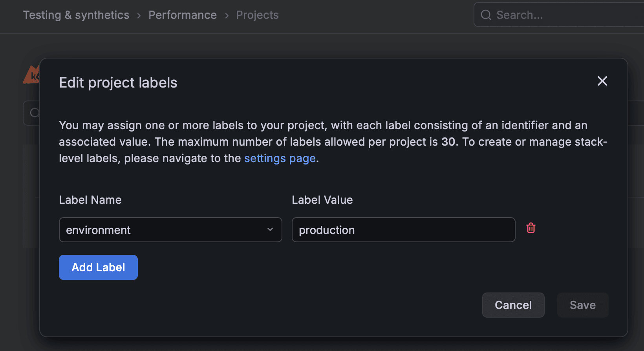The height and width of the screenshot is (351, 644).
Task: Navigate to the Performance breadcrumb
Action: pos(183,15)
